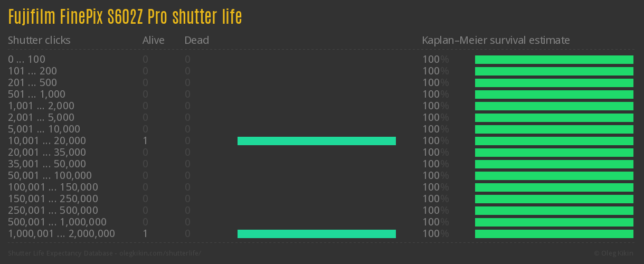
Task: Select the 10,001 ... 20,000 range label
Action: coord(47,141)
